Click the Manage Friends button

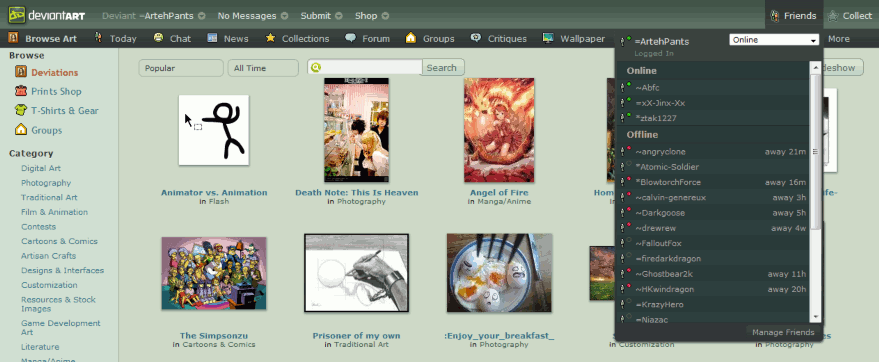(783, 332)
